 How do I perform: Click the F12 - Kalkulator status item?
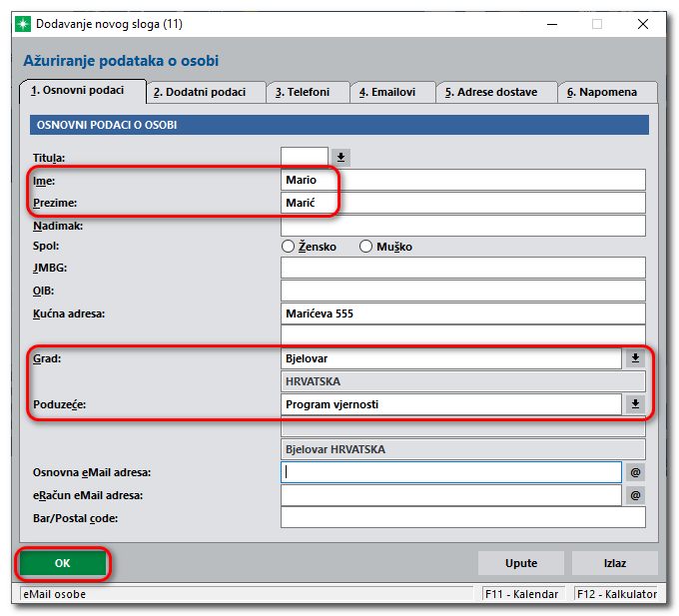click(616, 594)
